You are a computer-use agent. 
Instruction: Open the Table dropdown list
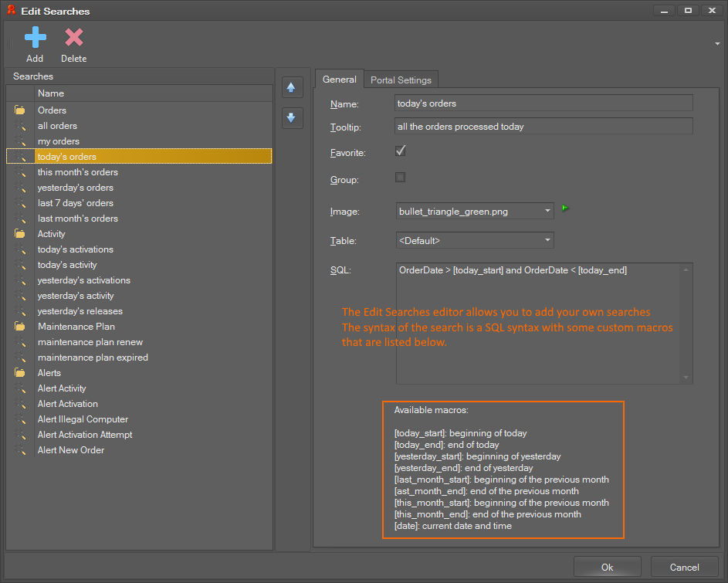(x=547, y=240)
